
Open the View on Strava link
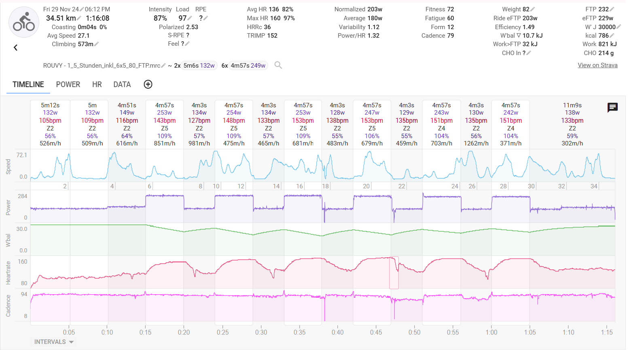tap(597, 65)
